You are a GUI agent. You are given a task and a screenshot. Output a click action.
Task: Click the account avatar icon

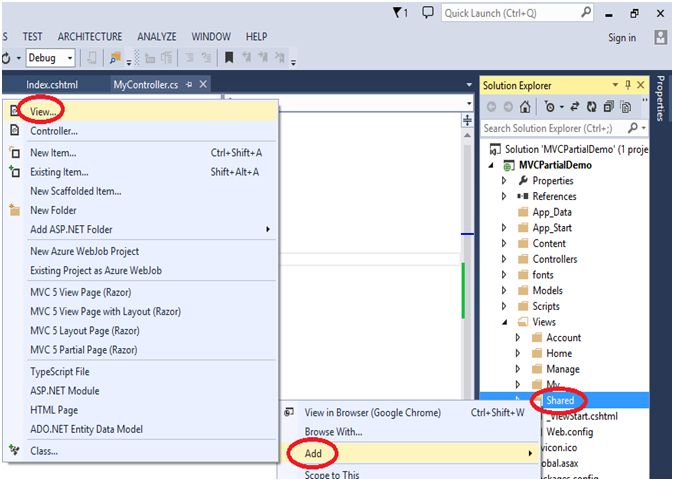pos(660,38)
